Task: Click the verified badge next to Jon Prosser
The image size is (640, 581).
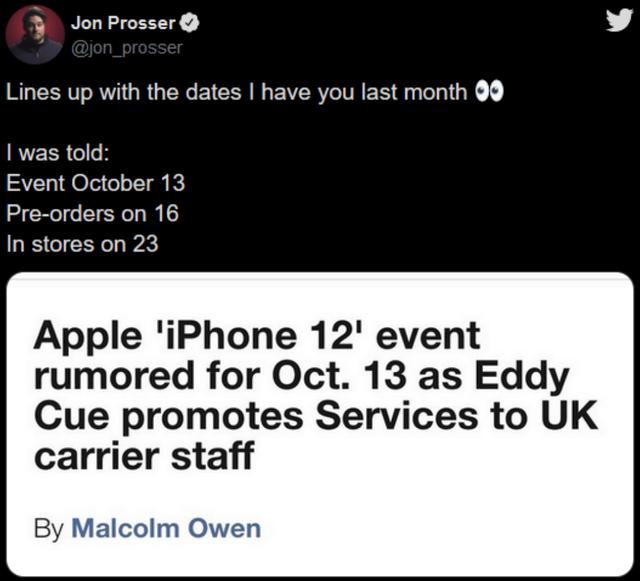Action: point(189,23)
